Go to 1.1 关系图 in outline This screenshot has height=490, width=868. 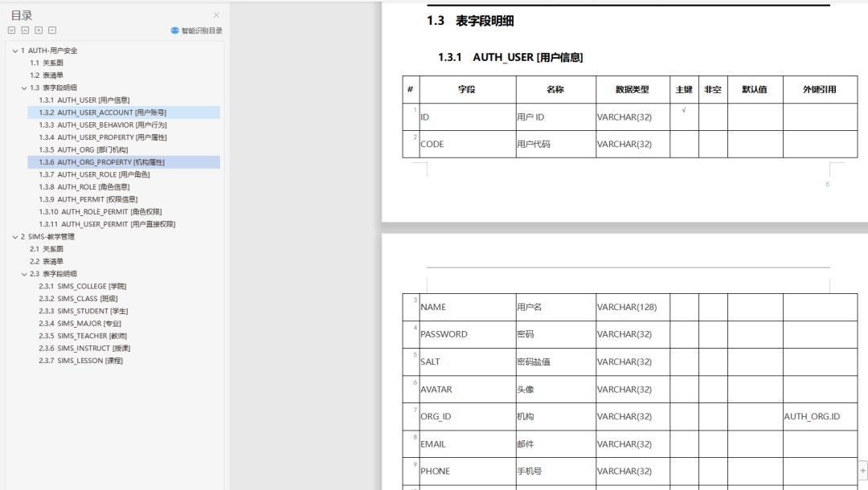click(x=47, y=63)
